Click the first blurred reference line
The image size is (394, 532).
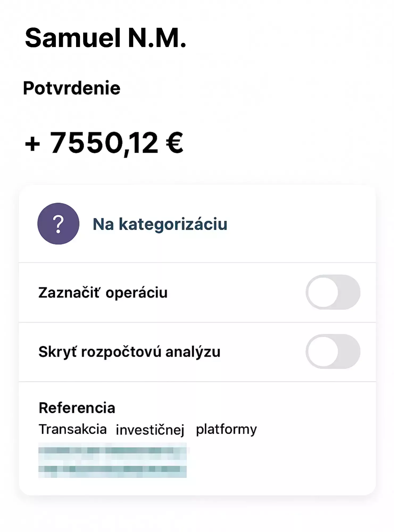pos(112,450)
